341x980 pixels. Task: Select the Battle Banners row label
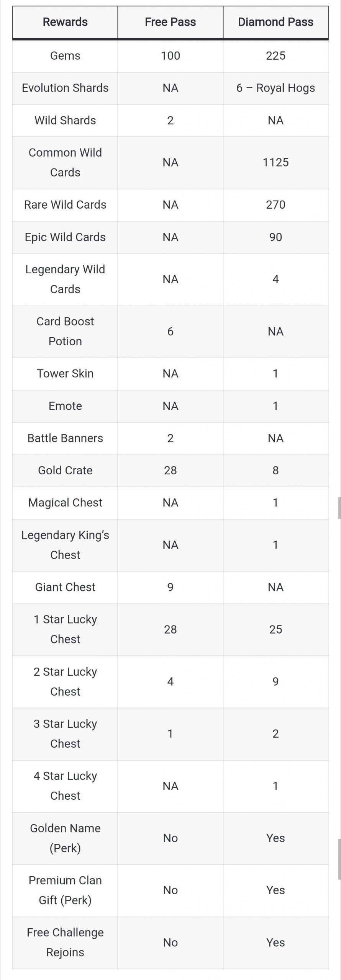(65, 438)
